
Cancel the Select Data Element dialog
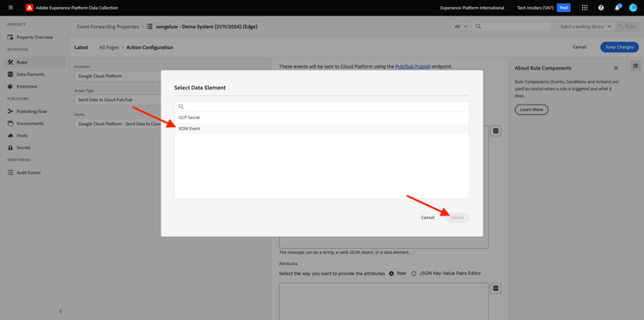click(x=428, y=217)
